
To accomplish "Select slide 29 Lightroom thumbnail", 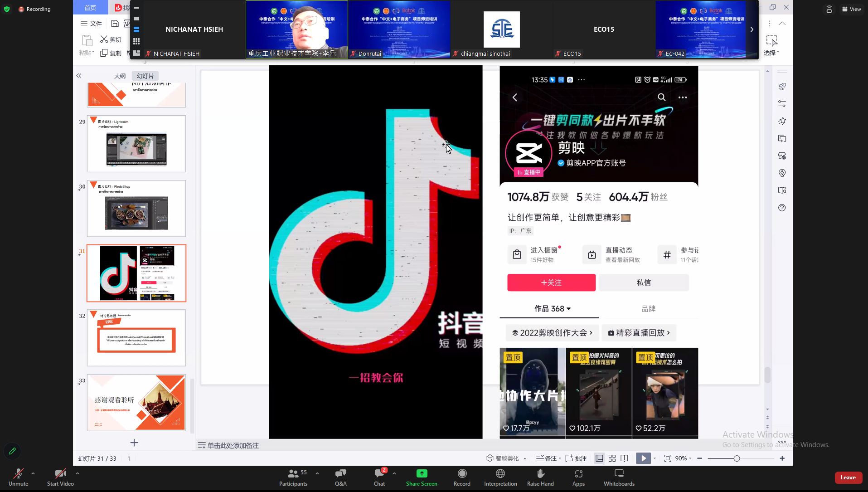I will tap(136, 144).
